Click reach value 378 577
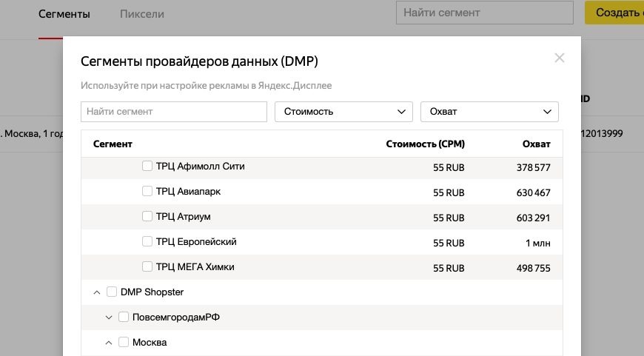Screen dimensions: 644x356 pos(533,167)
